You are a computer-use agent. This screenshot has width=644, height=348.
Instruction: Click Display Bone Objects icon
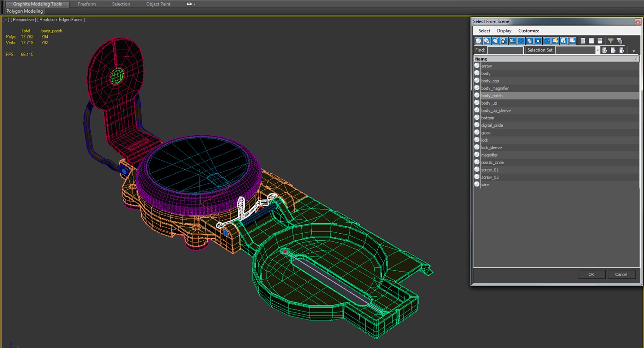[x=547, y=41]
